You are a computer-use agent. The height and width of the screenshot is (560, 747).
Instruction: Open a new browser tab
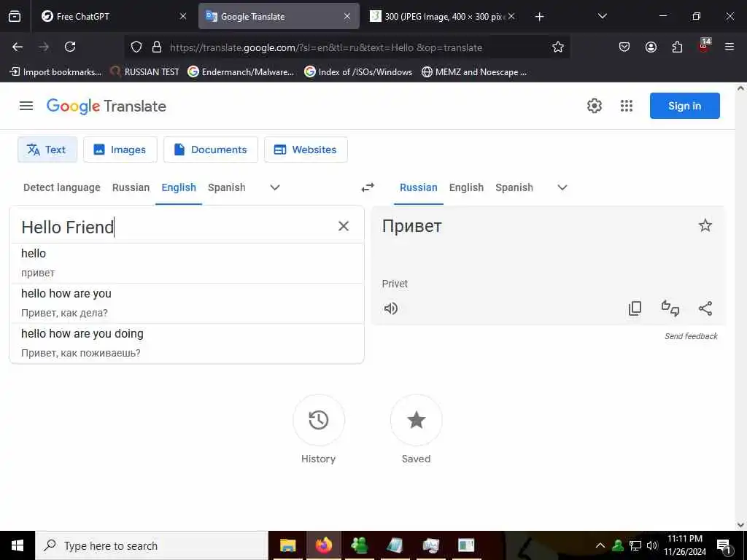pyautogui.click(x=539, y=17)
